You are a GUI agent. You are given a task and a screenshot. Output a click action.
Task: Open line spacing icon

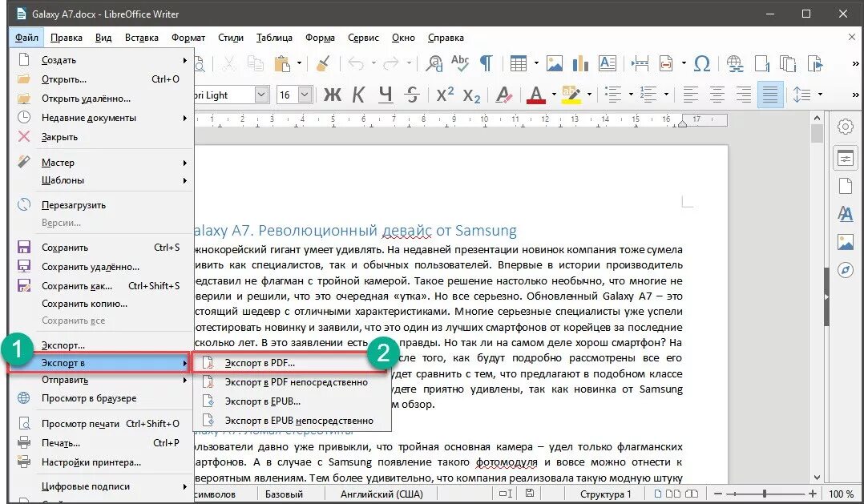point(801,95)
